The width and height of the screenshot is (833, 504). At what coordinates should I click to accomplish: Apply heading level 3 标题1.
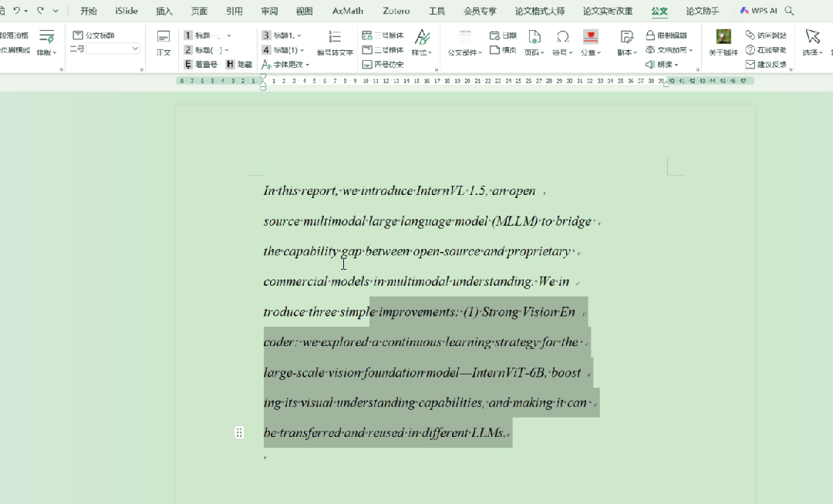278,35
